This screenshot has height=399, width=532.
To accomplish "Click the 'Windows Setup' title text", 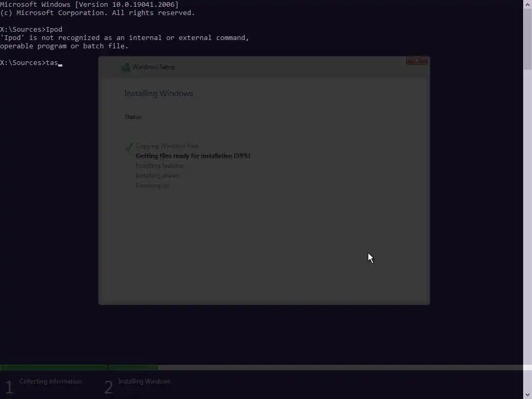I will pyautogui.click(x=154, y=67).
